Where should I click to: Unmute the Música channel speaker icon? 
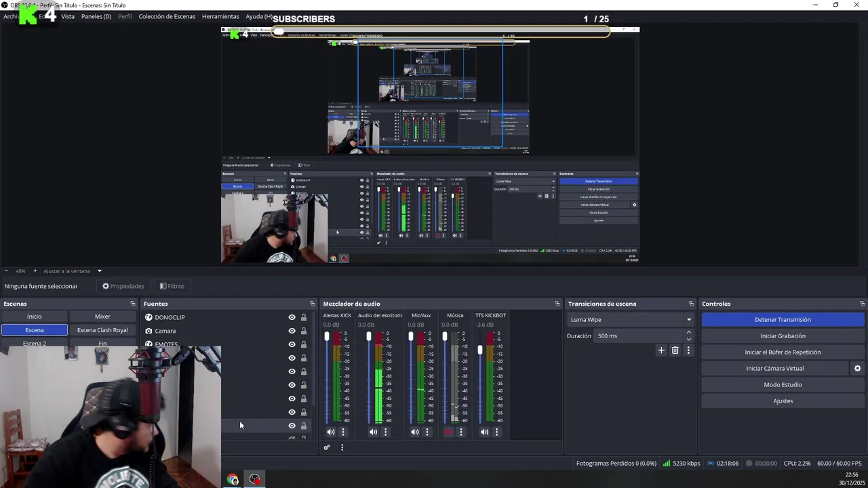point(448,432)
